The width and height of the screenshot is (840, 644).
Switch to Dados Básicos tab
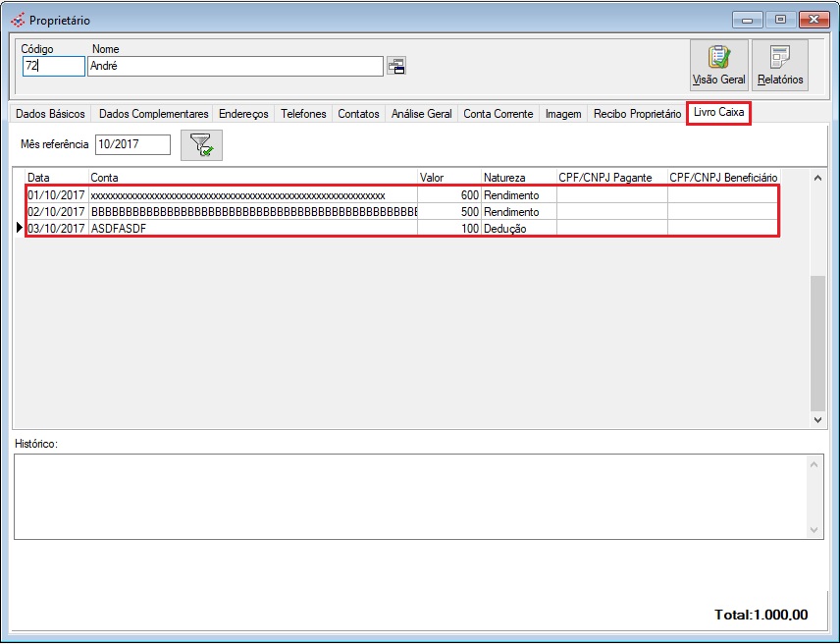pos(51,114)
